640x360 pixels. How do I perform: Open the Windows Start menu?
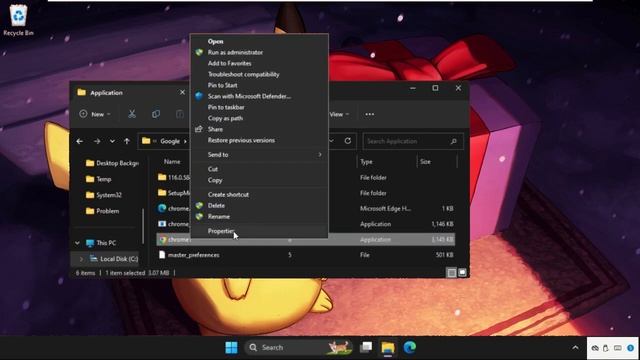tap(231, 347)
